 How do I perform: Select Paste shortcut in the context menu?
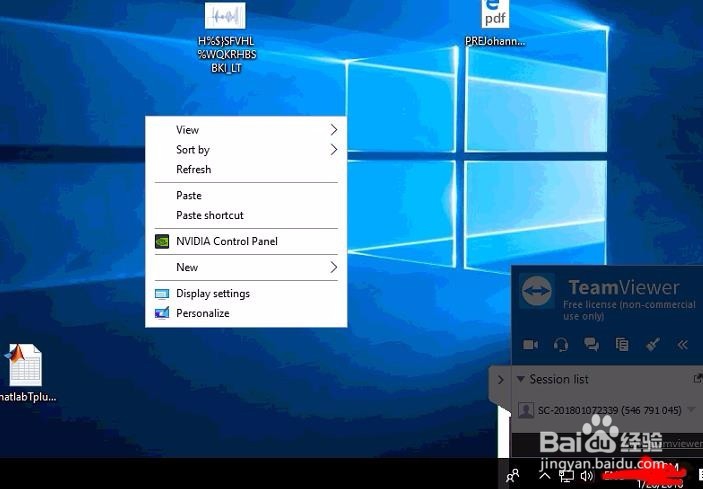click(246, 215)
